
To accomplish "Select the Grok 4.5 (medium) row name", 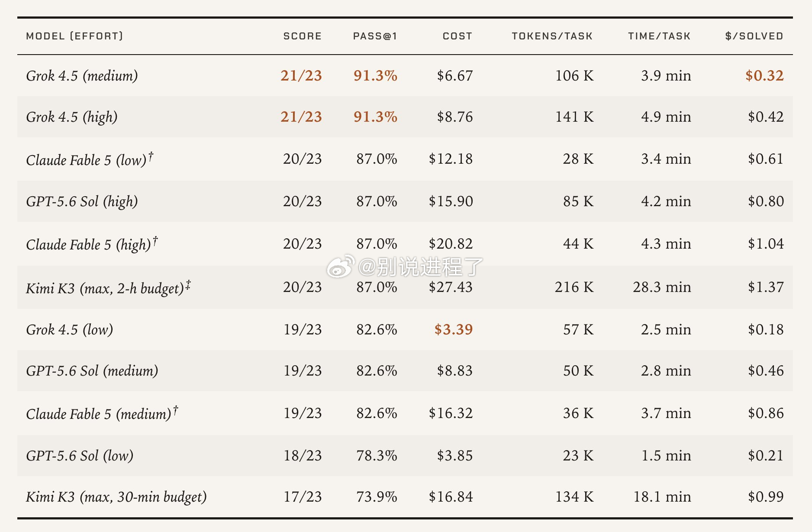I will tap(82, 76).
